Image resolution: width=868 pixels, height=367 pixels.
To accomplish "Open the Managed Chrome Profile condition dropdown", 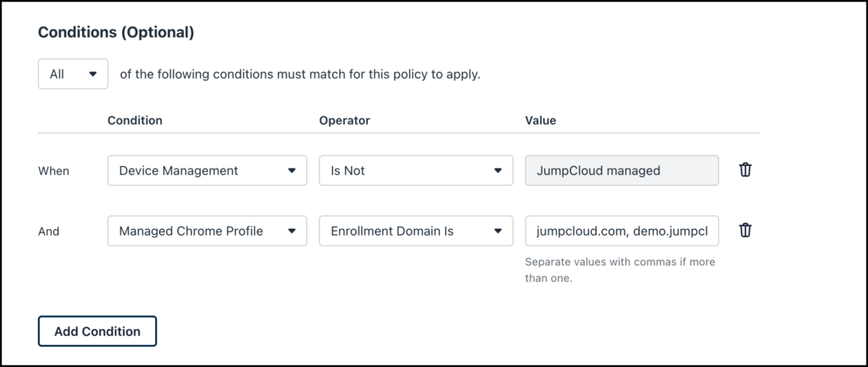I will coord(207,231).
